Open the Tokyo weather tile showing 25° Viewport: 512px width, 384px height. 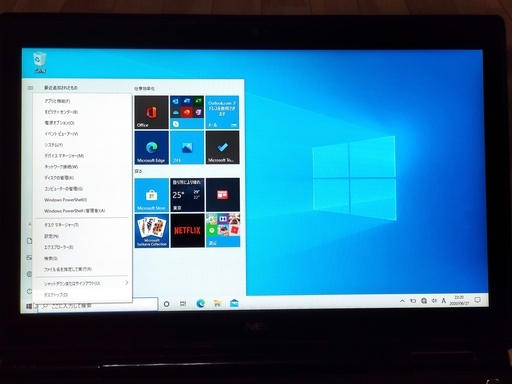click(187, 195)
